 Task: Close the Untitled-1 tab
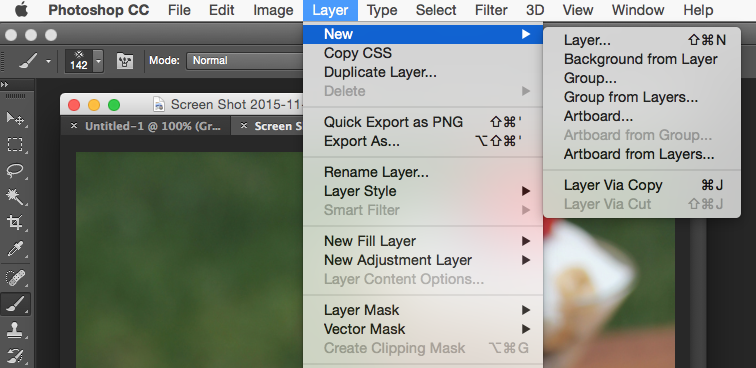(74, 126)
